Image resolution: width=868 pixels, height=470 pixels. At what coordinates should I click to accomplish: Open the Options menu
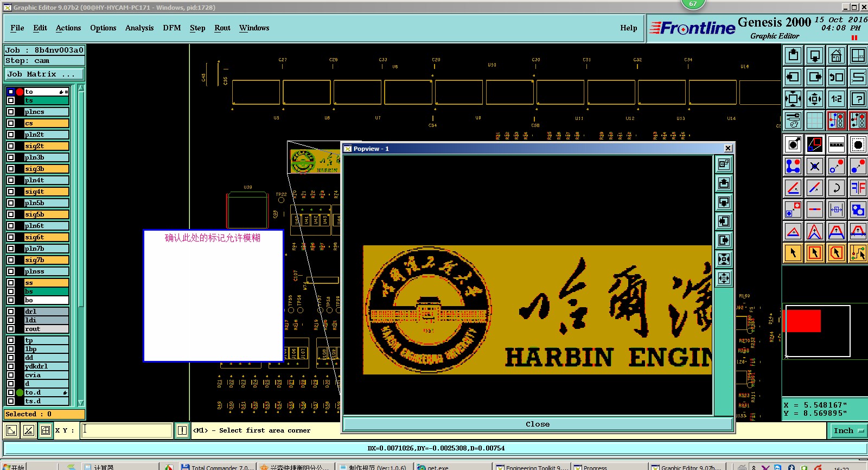[103, 28]
